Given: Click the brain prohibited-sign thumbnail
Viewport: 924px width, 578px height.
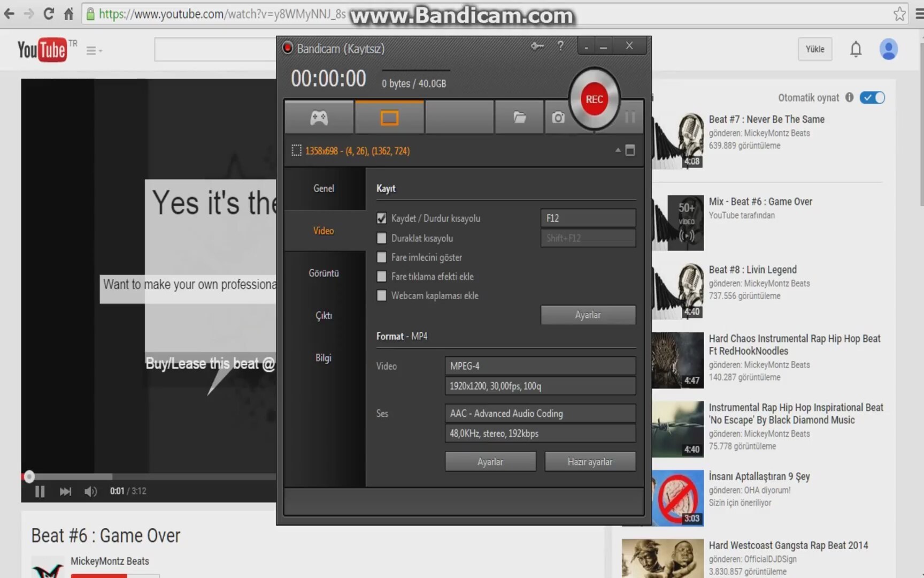Looking at the screenshot, I should click(678, 498).
